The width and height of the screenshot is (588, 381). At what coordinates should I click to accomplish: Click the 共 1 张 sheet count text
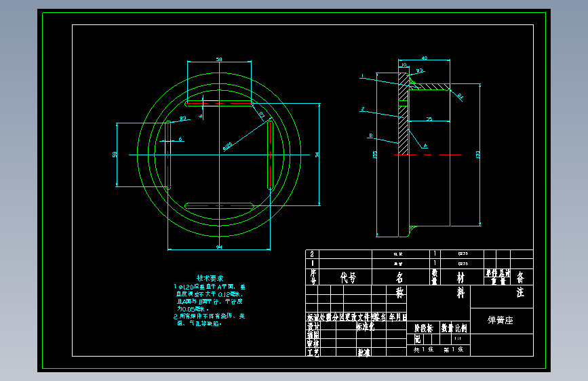[423, 350]
